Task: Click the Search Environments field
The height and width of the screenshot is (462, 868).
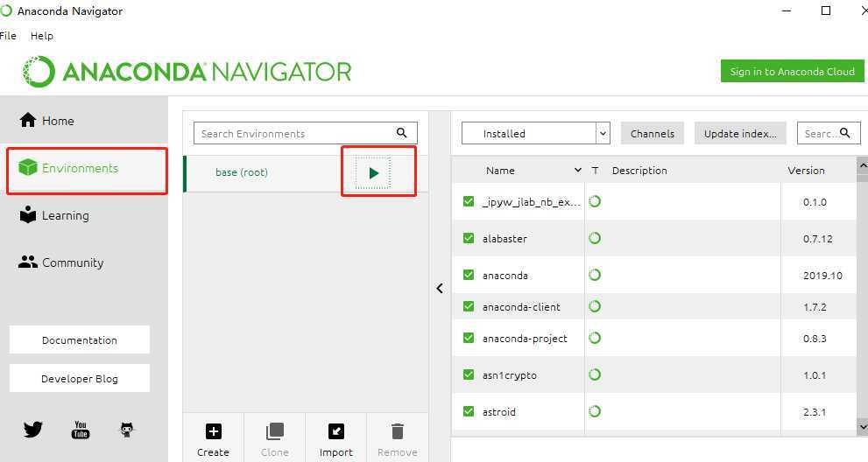Action: [306, 133]
